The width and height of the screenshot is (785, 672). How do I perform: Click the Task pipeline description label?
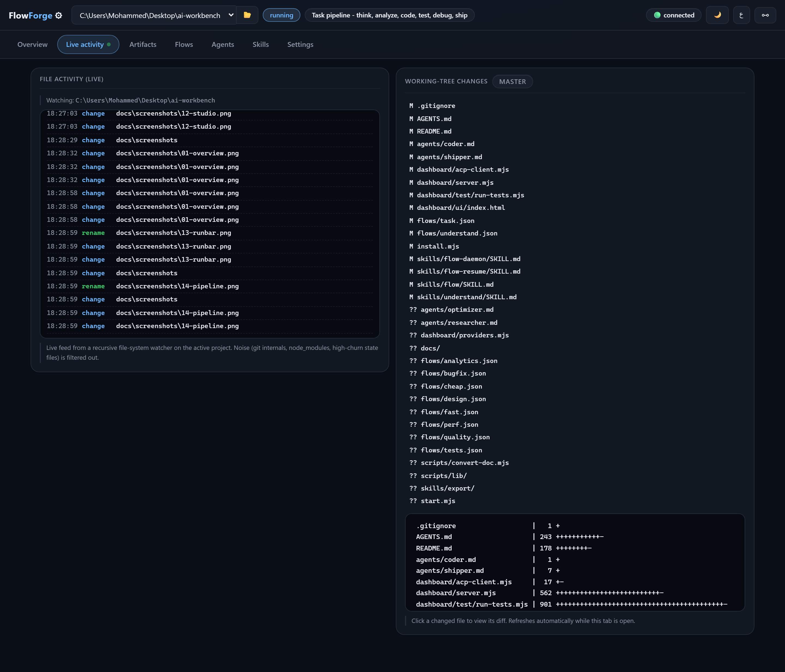coord(390,15)
